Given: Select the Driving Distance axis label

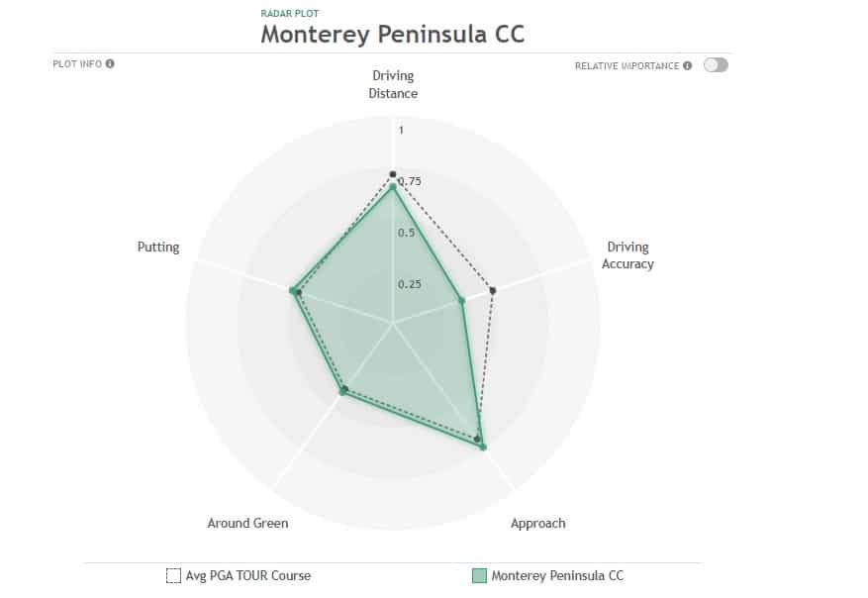Looking at the screenshot, I should (393, 84).
